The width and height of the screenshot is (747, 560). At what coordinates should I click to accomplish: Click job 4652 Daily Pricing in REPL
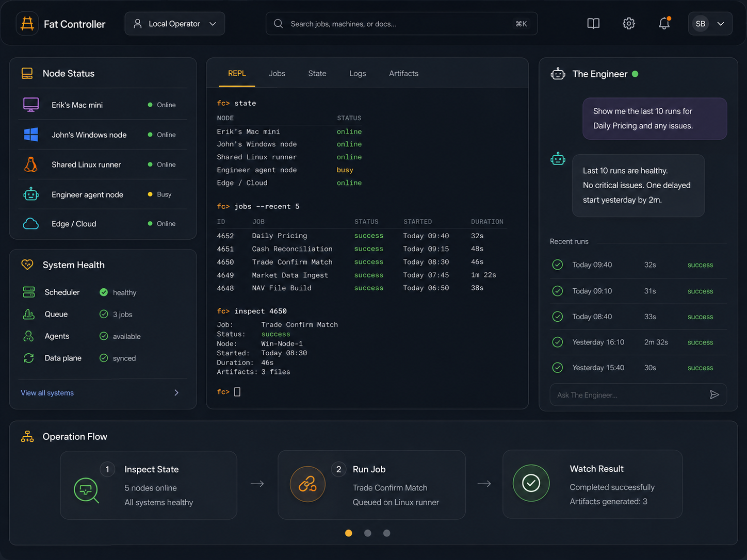click(x=360, y=236)
